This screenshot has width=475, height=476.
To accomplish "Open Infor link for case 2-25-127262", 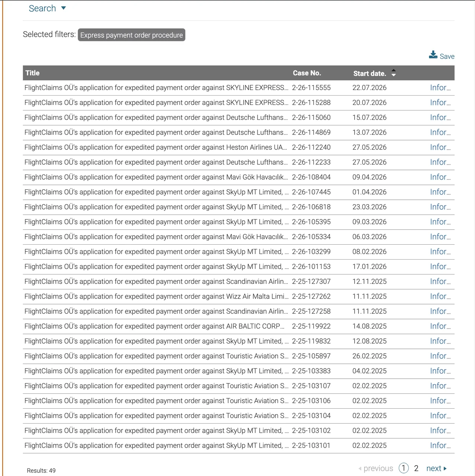I will tap(440, 296).
